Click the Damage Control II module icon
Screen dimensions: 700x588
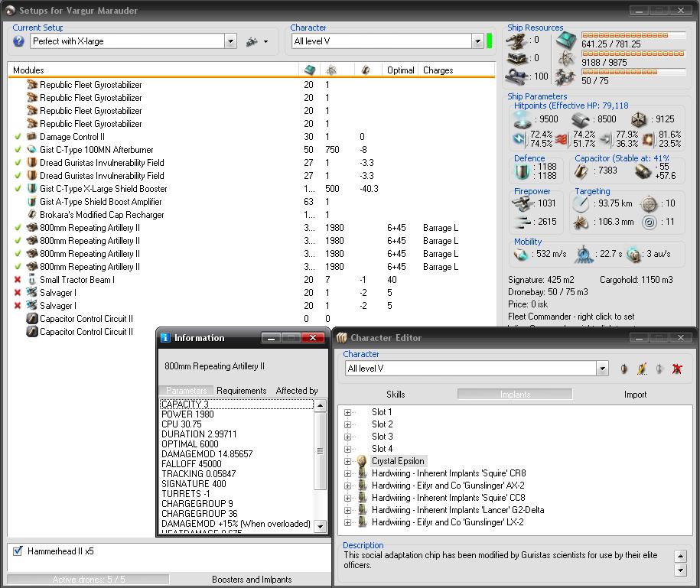click(32, 137)
